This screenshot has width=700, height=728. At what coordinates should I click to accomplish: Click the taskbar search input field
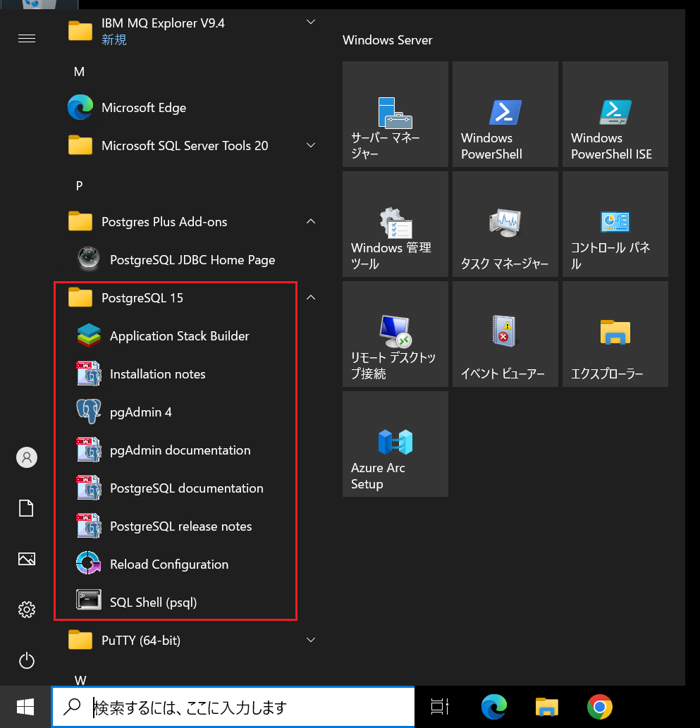click(233, 707)
